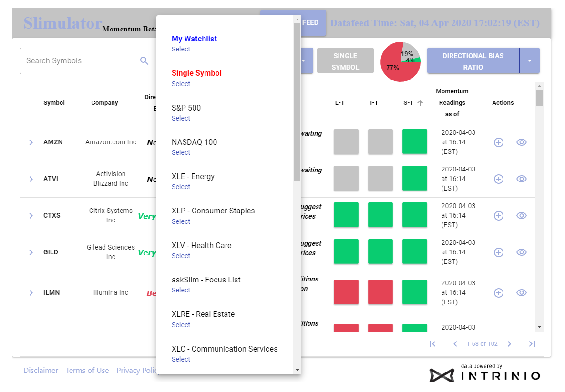View AMZN details with eye icon
Screen dimensions: 565x392
pos(522,142)
